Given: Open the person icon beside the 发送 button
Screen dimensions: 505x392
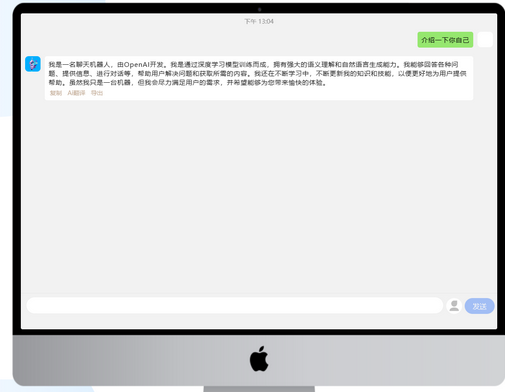Looking at the screenshot, I should (454, 306).
